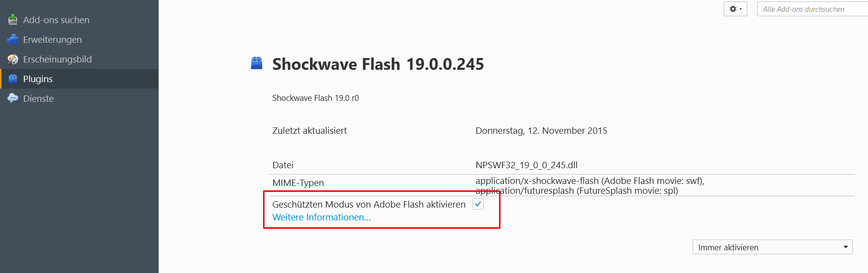The height and width of the screenshot is (273, 868).
Task: Open the Weitere Informationen link
Action: point(321,217)
